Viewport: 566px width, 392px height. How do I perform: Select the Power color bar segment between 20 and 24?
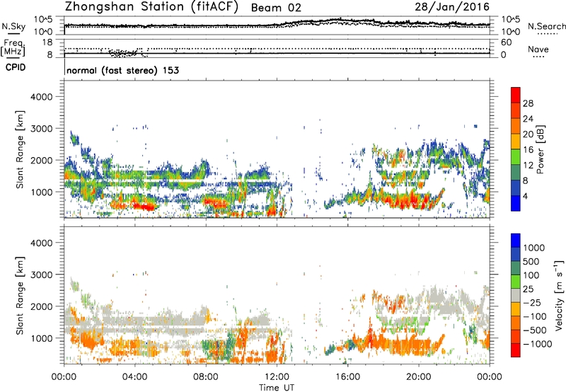tap(516, 126)
